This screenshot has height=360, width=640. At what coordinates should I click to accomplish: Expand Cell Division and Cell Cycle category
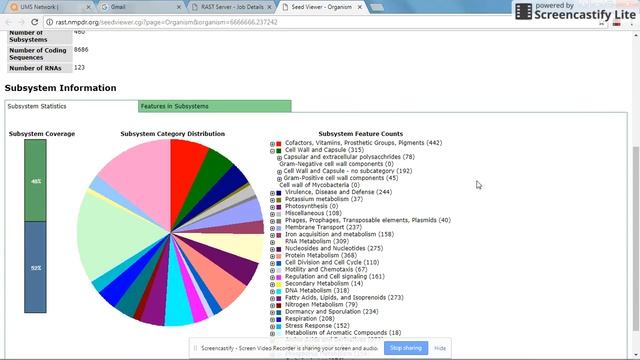point(272,263)
